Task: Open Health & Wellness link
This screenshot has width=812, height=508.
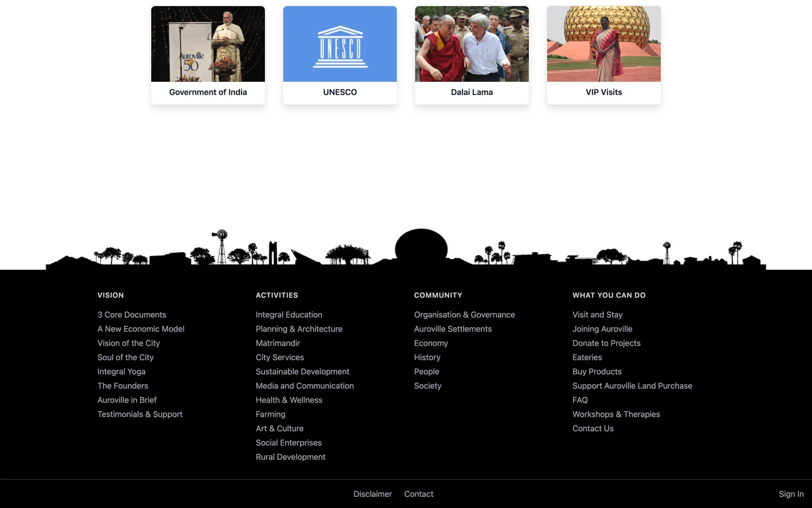Action: point(289,400)
